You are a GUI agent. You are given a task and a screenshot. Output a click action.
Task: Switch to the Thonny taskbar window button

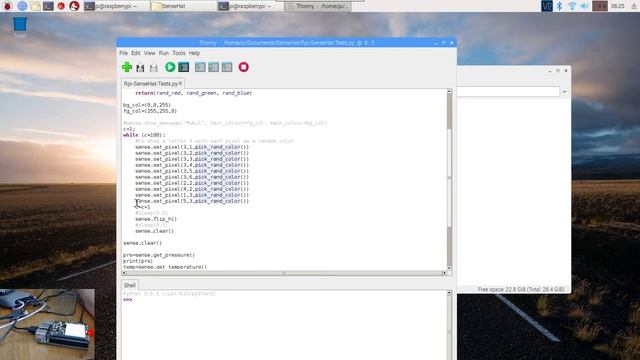click(x=317, y=6)
